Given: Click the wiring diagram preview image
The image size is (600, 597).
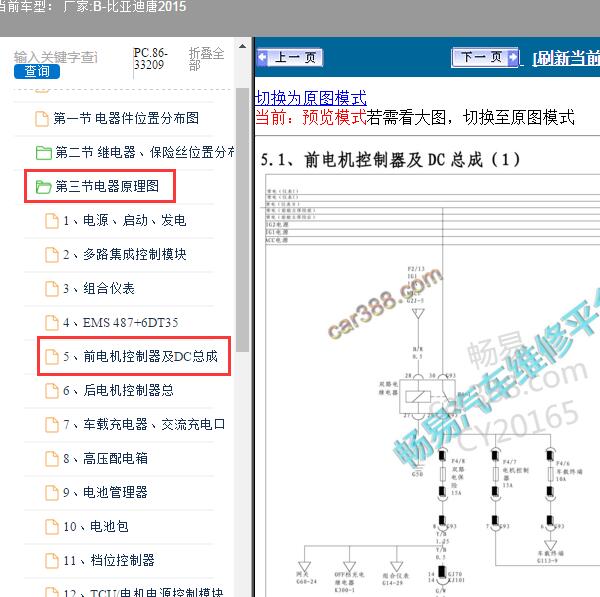Looking at the screenshot, I should 432,385.
